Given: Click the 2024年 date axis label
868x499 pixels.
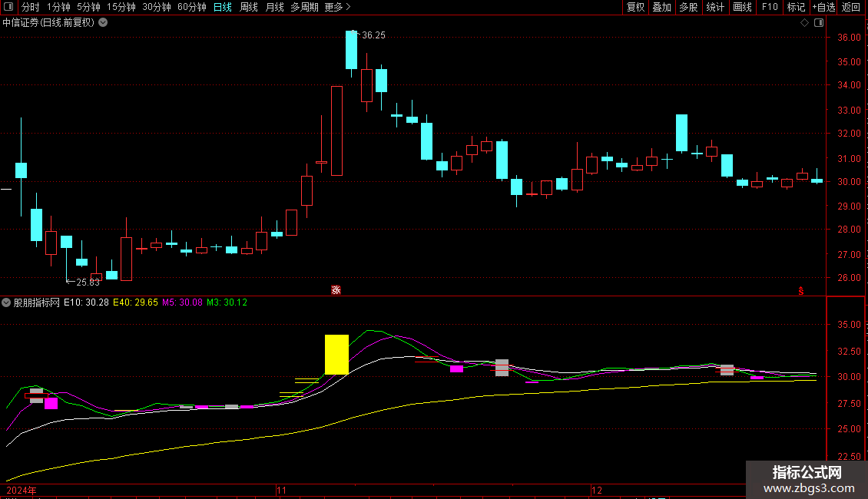Looking at the screenshot, I should [x=22, y=491].
